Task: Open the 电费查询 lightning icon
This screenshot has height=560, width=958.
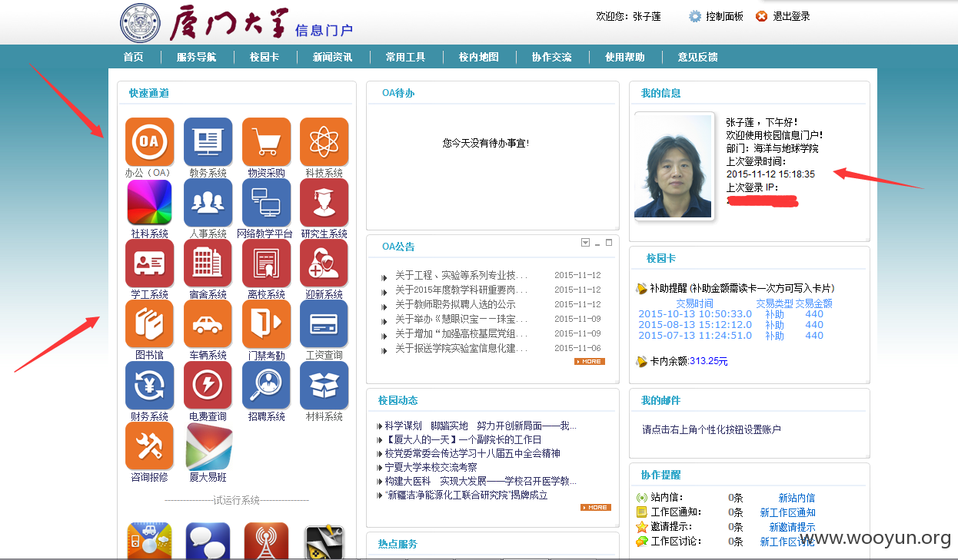Action: pyautogui.click(x=208, y=385)
